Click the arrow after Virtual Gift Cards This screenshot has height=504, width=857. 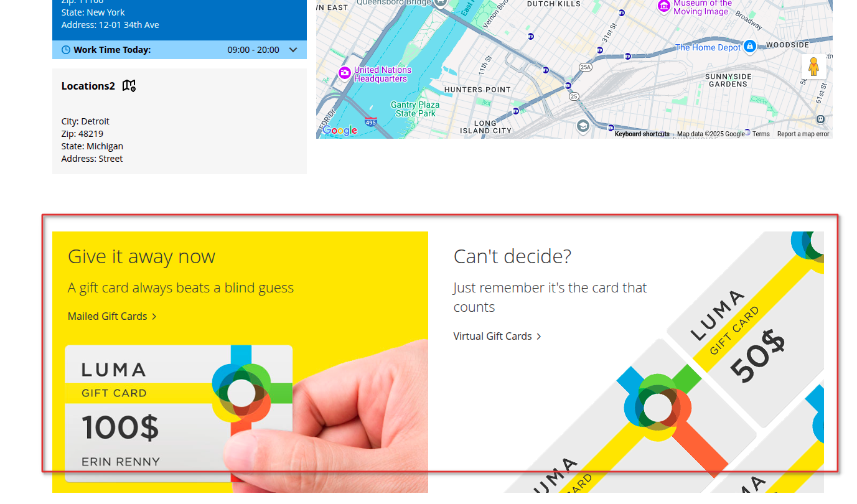pyautogui.click(x=539, y=337)
